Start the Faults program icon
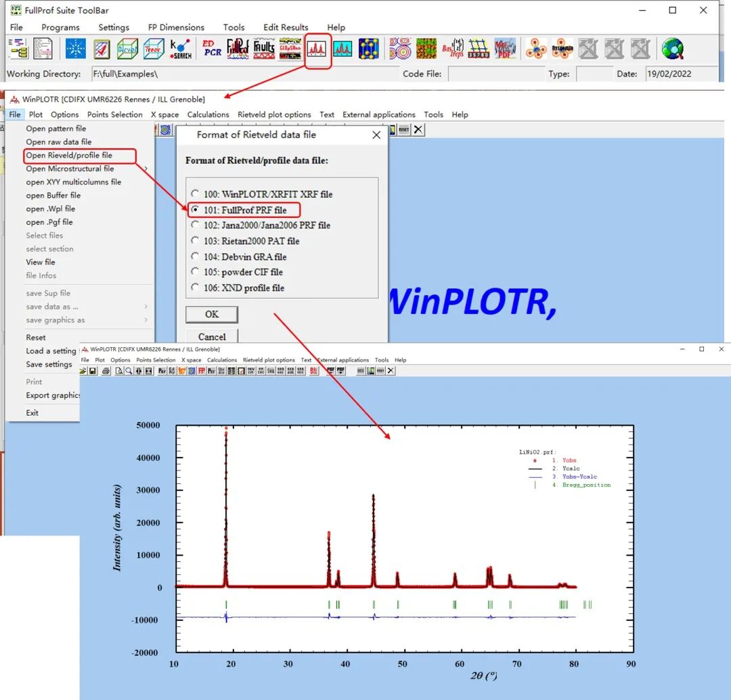The image size is (731, 700). click(264, 49)
